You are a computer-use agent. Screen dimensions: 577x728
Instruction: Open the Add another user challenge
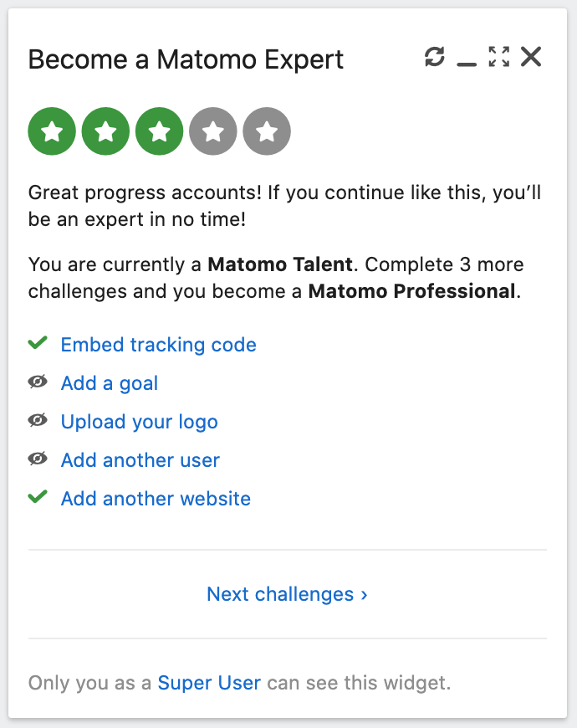point(140,459)
